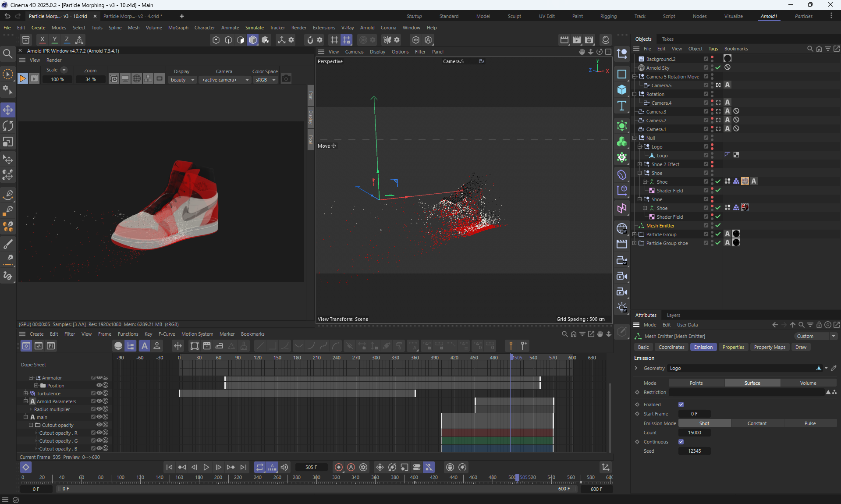Viewport: 841px width, 504px height.
Task: Expand the Particle Group shoe tree item
Action: [x=635, y=243]
